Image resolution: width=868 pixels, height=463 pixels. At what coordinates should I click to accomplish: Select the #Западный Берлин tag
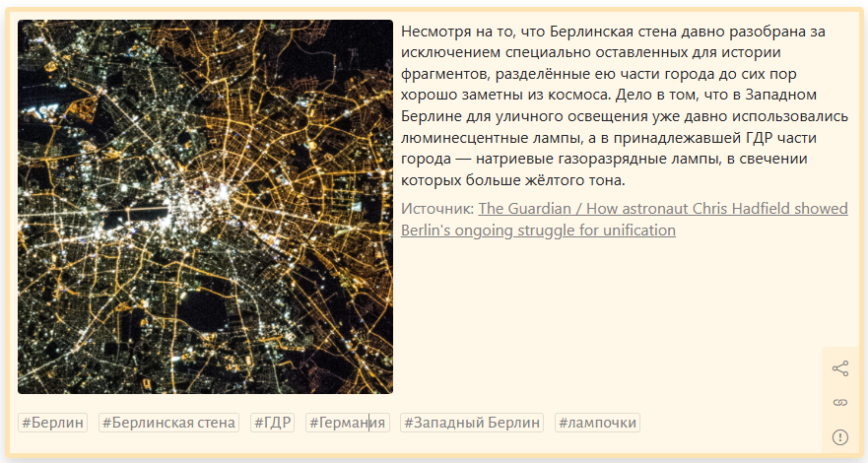click(x=472, y=423)
